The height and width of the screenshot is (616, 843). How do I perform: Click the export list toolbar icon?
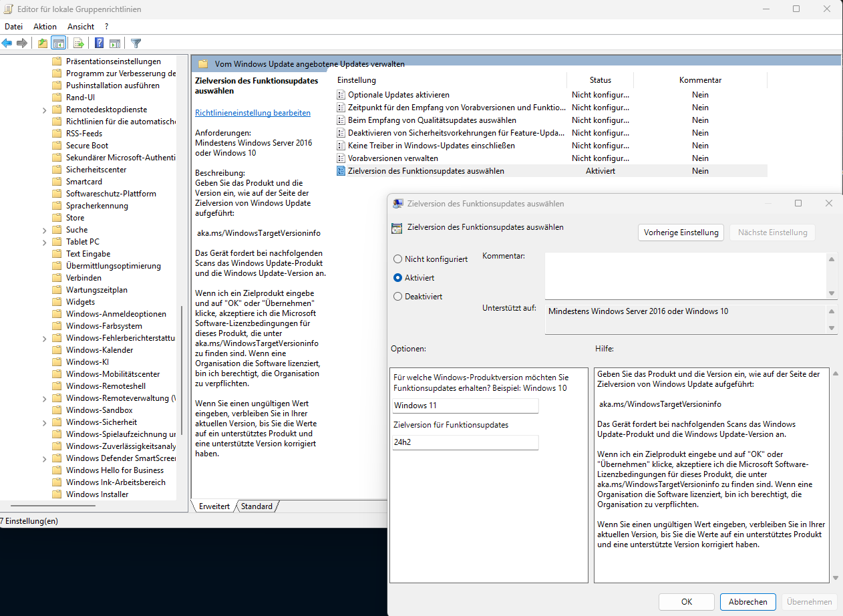click(79, 43)
